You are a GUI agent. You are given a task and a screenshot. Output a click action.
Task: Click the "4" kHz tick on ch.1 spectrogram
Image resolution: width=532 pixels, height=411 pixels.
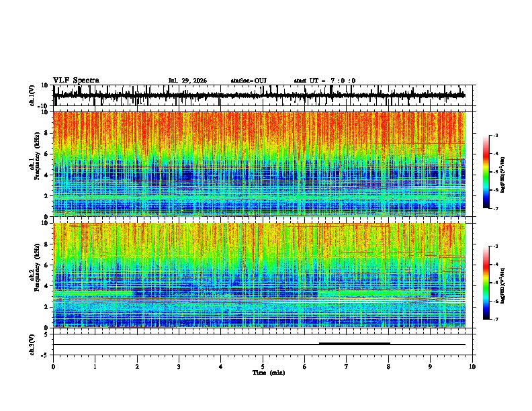click(x=46, y=175)
